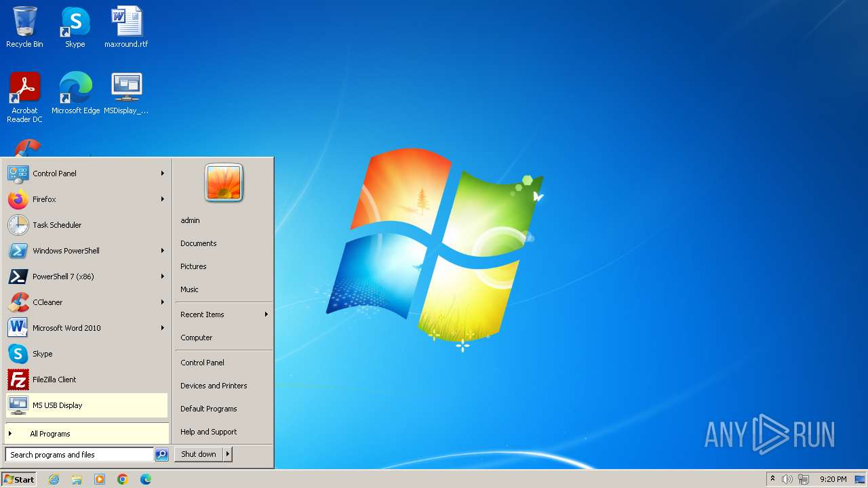Launch Microsoft Word 2010 from Start menu

(87, 328)
